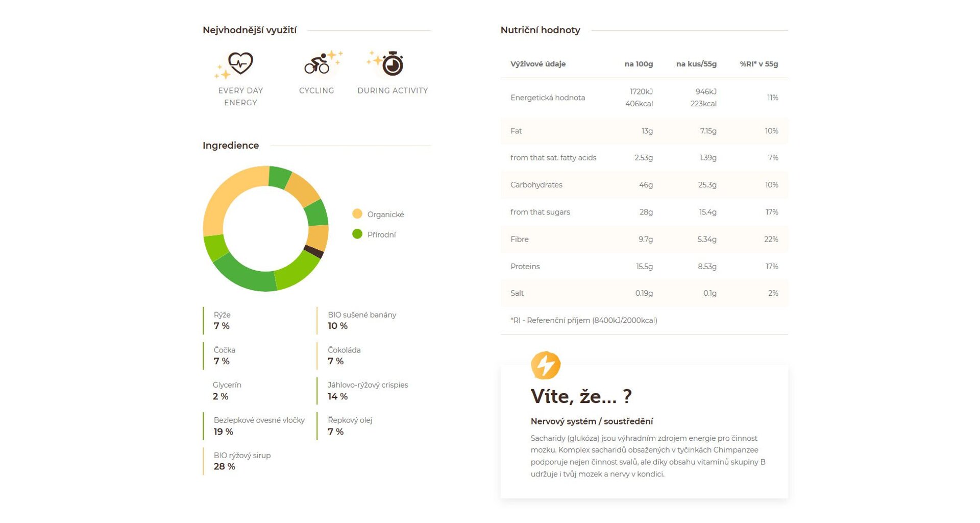Viewport: 980px width, 523px height.
Task: Click the Jáhlovo-rýžový crispies ingredient entry
Action: click(367, 391)
